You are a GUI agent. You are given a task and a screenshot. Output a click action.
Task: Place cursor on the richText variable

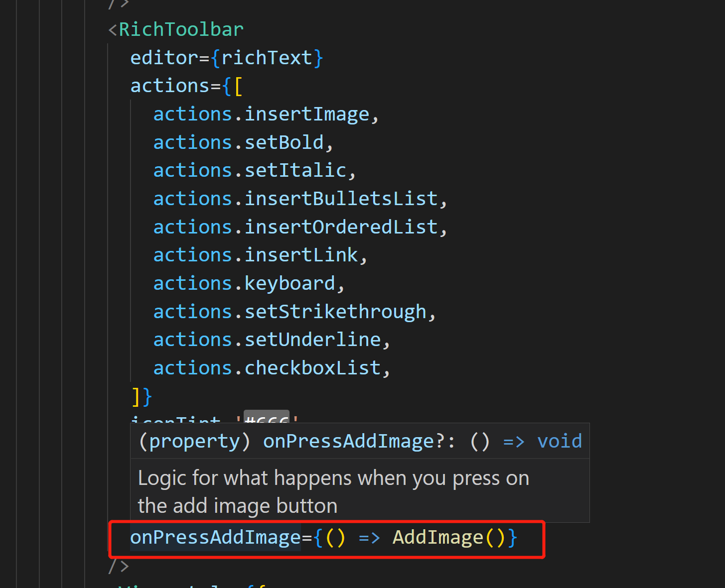267,58
